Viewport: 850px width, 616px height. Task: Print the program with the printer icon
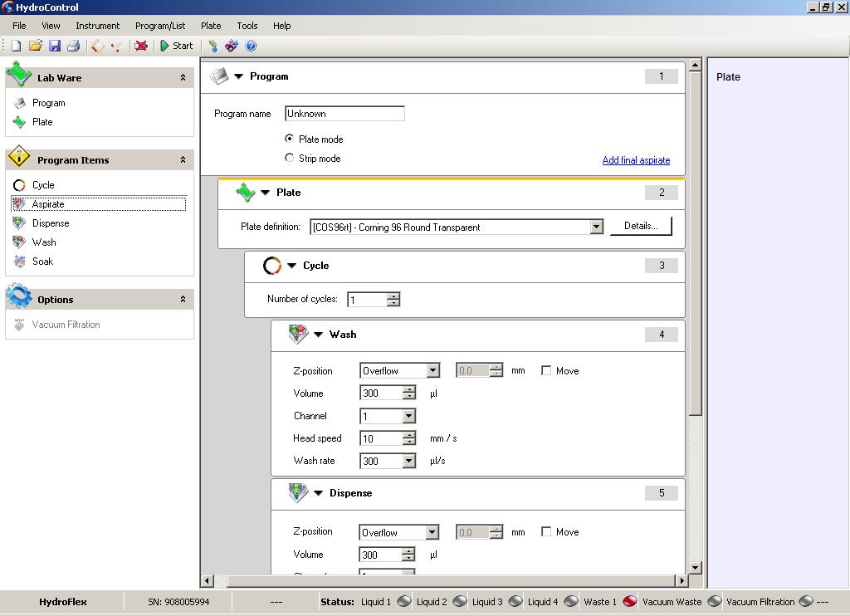73,46
